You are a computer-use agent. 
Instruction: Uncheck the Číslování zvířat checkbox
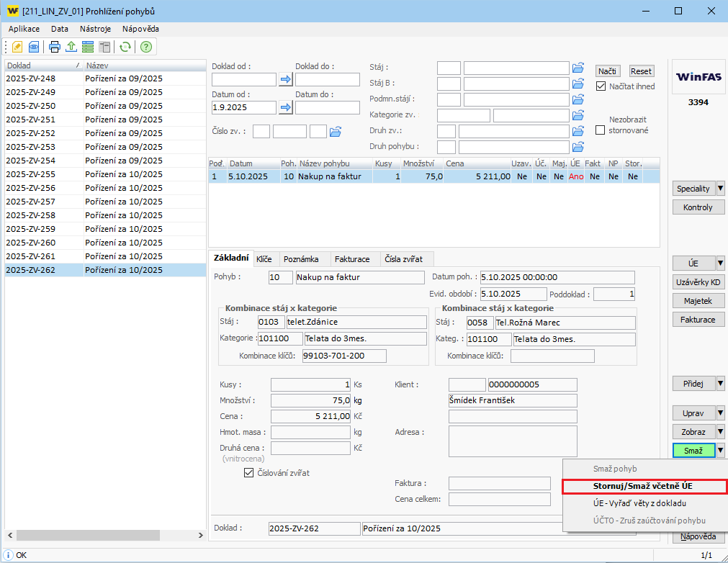point(249,473)
